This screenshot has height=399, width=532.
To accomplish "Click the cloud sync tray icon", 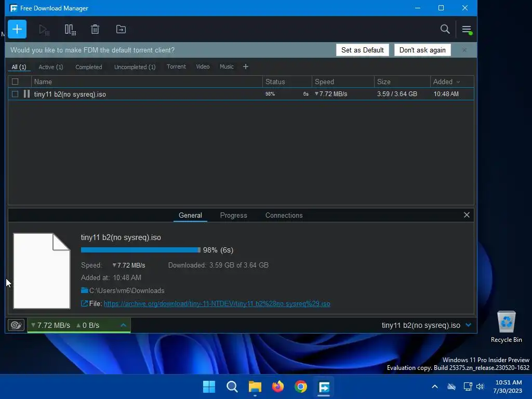I will tap(451, 387).
